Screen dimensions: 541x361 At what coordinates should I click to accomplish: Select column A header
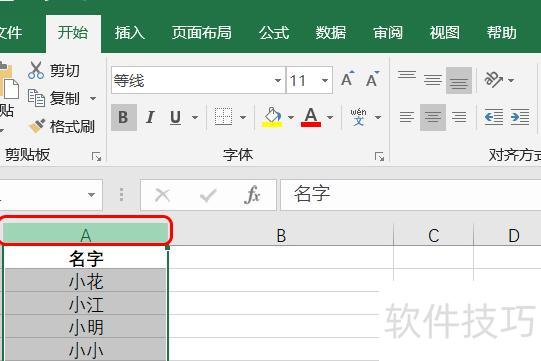tap(86, 235)
